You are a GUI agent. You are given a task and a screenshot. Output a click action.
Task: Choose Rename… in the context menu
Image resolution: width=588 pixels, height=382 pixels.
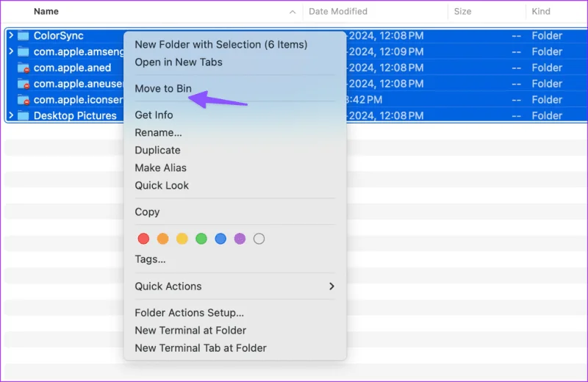[x=158, y=133]
